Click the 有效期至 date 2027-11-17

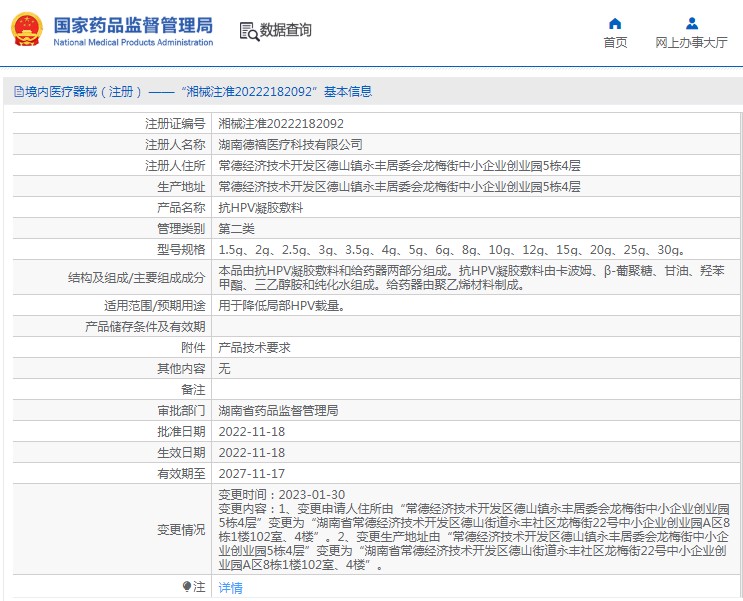coord(251,474)
